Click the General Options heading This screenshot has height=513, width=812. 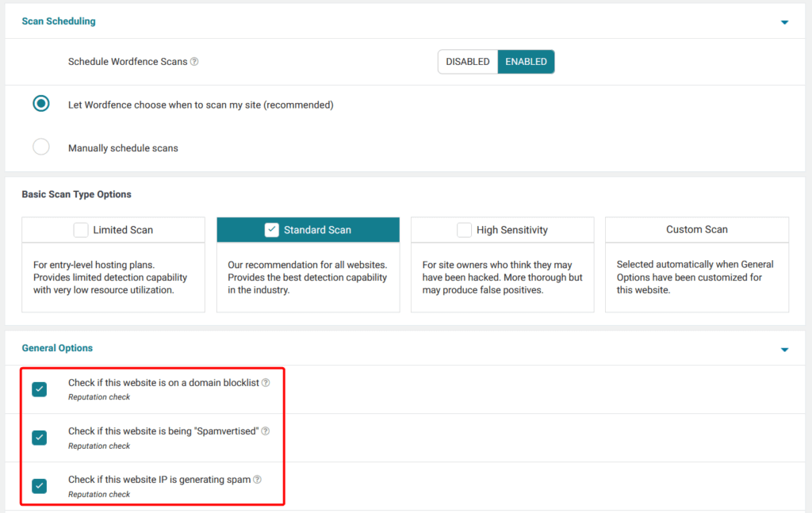click(x=57, y=348)
